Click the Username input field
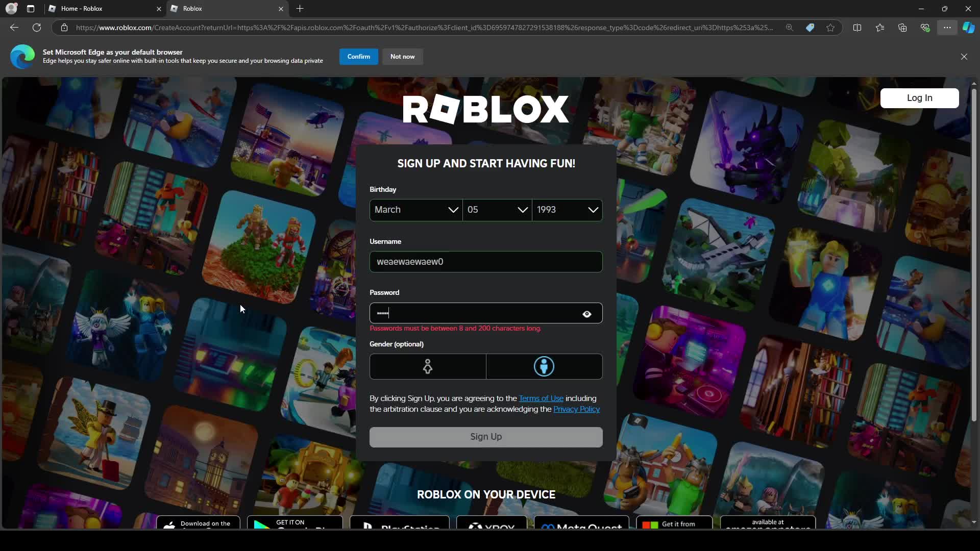 point(485,262)
